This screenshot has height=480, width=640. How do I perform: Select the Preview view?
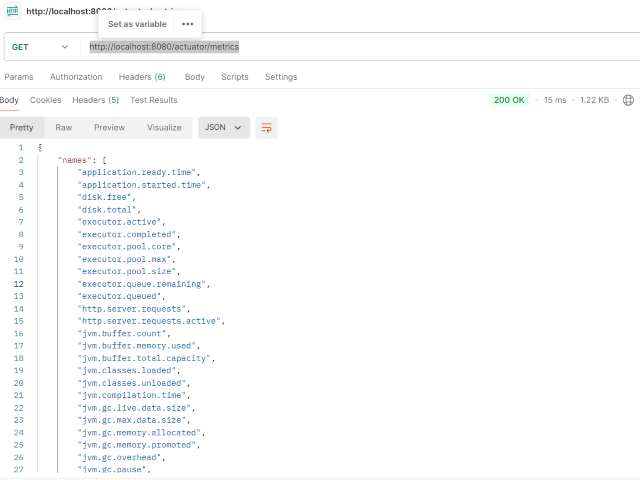click(109, 128)
